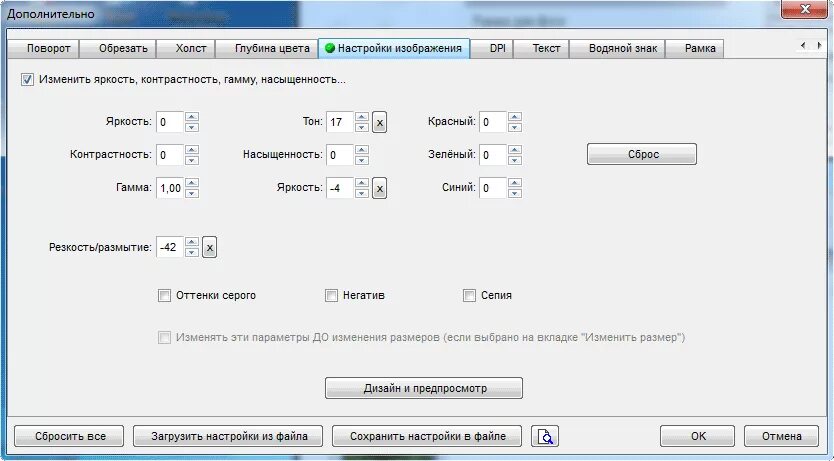Close the Дополнительно dialog window
The height and width of the screenshot is (461, 834).
pos(804,9)
